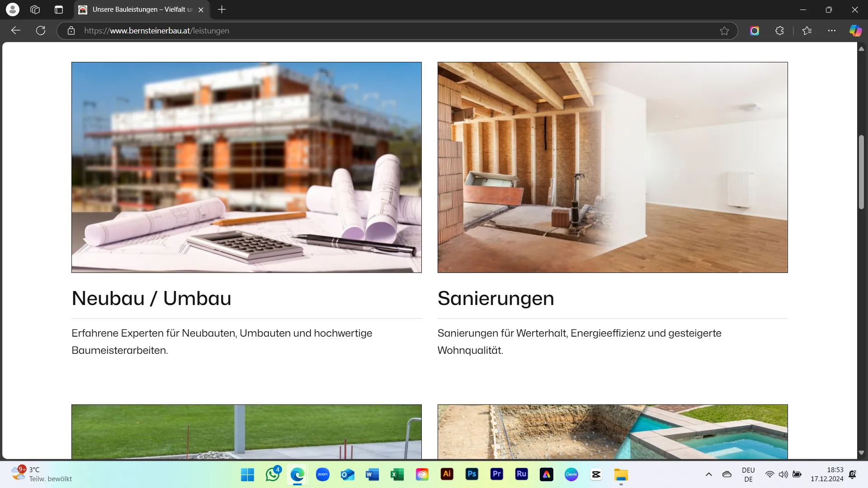Click the address bar URL field
The image size is (868, 488).
point(398,31)
